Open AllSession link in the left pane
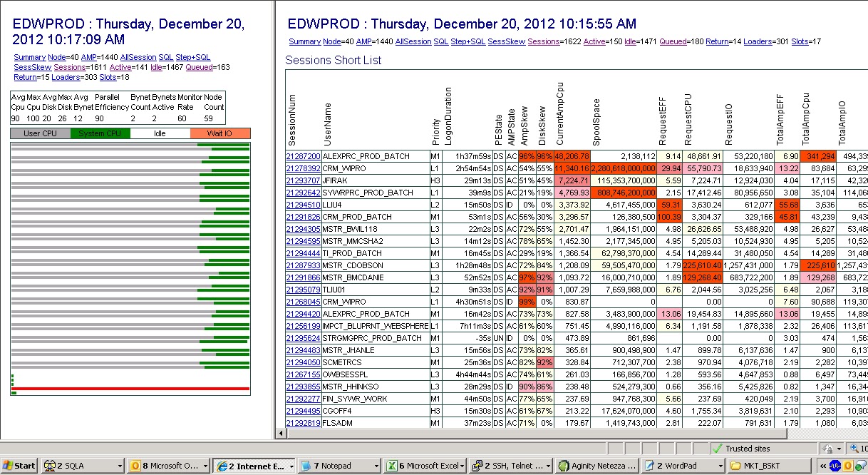The width and height of the screenshot is (868, 475). (x=138, y=57)
